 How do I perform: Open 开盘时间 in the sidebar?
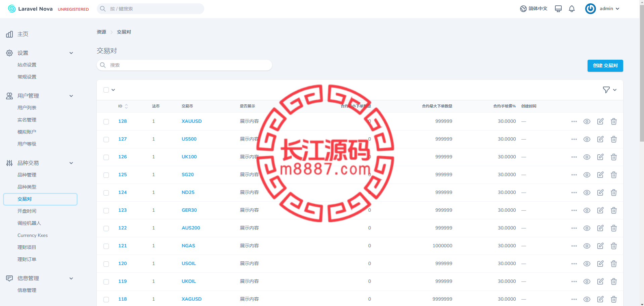click(27, 211)
